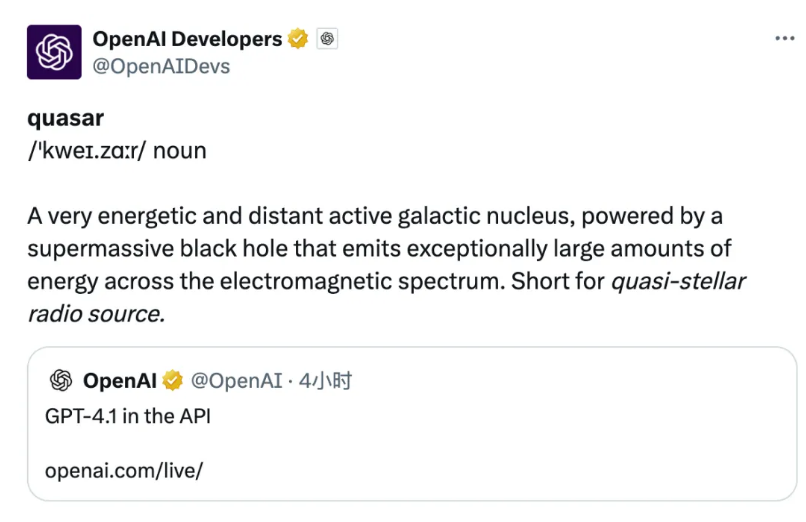Click the italic 'quasi-stellar' text
The height and width of the screenshot is (522, 806).
pos(678,281)
